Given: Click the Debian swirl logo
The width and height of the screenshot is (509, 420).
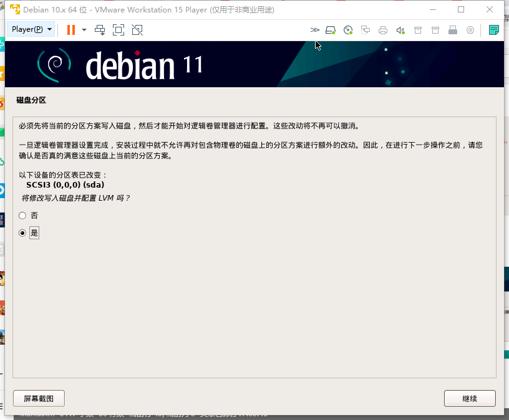Looking at the screenshot, I should pos(54,65).
